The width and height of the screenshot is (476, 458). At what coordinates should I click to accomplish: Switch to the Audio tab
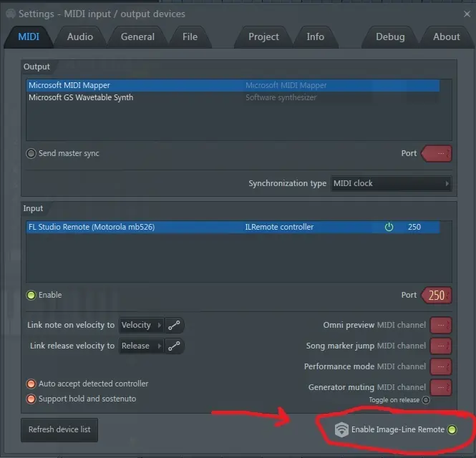(80, 36)
